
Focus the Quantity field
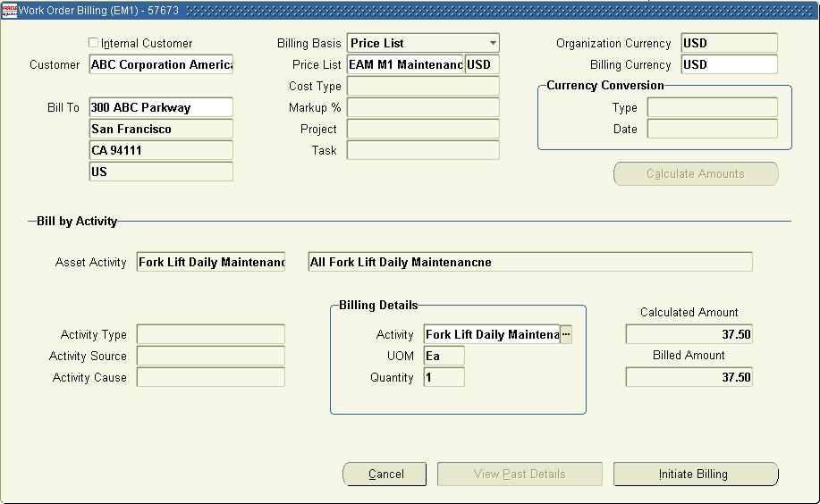[444, 377]
